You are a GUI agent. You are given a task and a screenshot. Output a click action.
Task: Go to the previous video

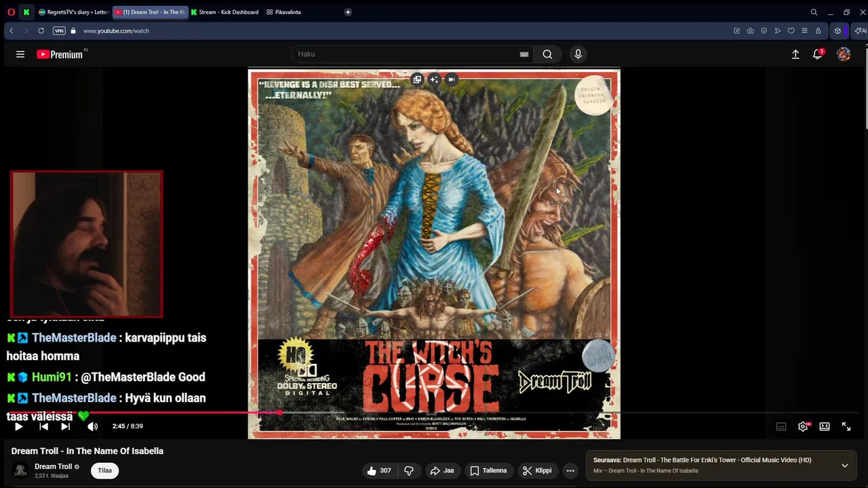point(43,426)
